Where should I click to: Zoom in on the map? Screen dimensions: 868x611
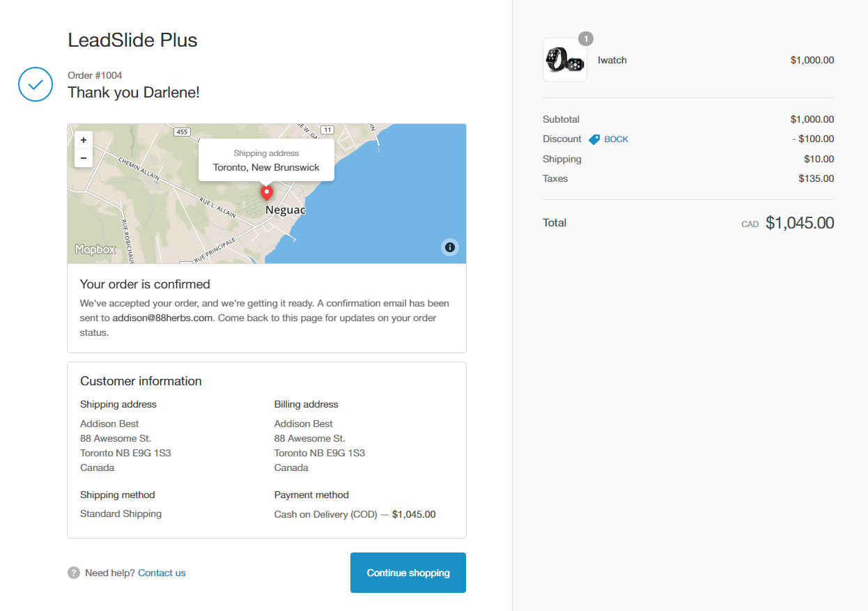click(x=84, y=139)
